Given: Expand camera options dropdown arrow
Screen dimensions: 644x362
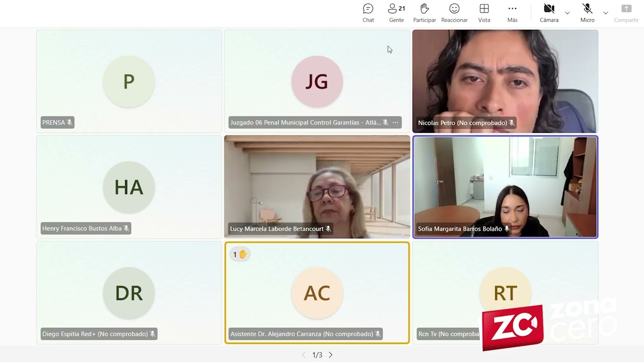Looking at the screenshot, I should (x=568, y=13).
